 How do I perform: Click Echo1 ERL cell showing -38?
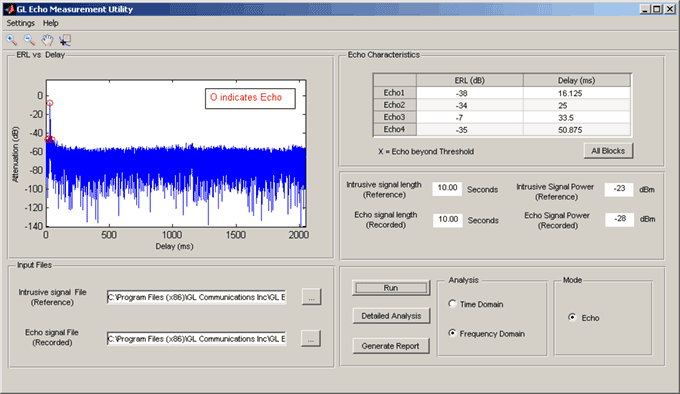(x=470, y=93)
